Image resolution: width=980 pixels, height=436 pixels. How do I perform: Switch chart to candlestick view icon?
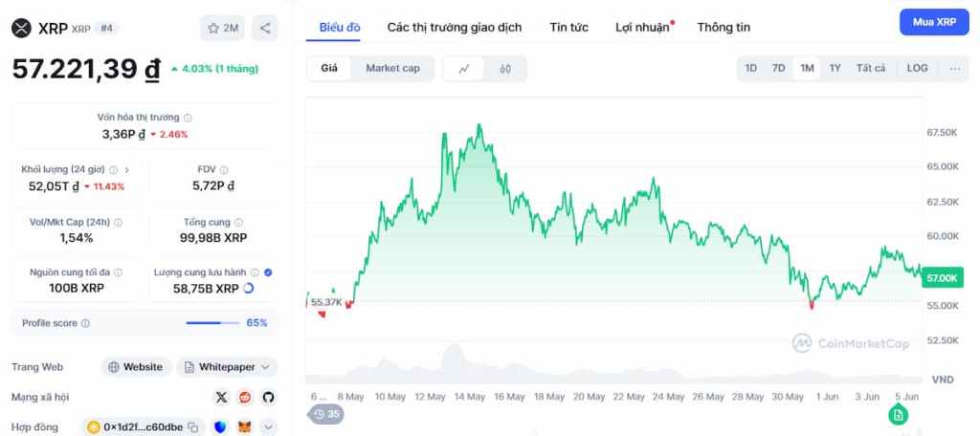pos(505,69)
